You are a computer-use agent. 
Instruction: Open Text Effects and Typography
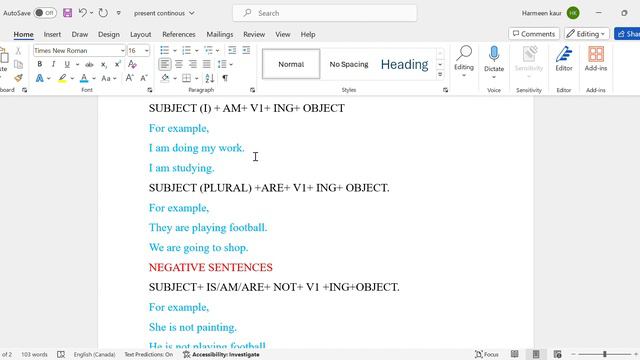pyautogui.click(x=40, y=78)
